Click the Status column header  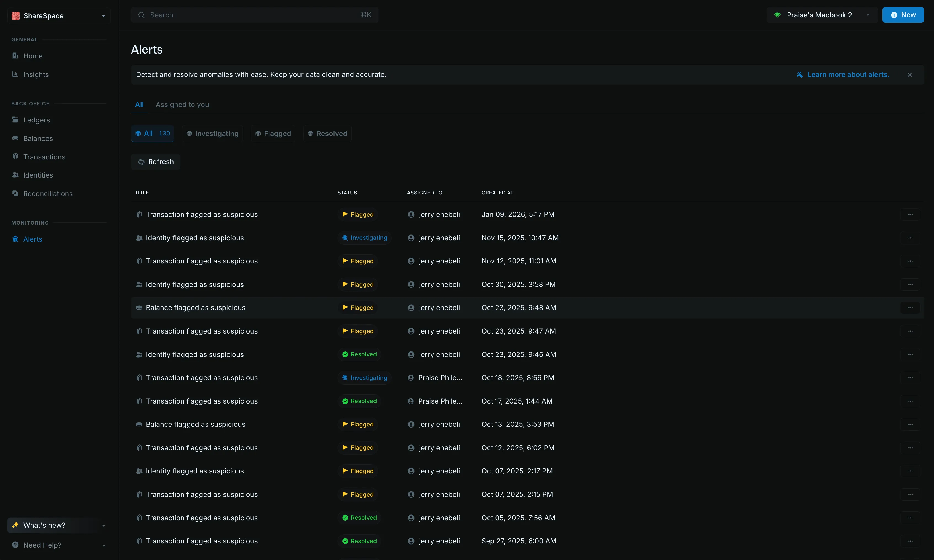[x=347, y=193]
